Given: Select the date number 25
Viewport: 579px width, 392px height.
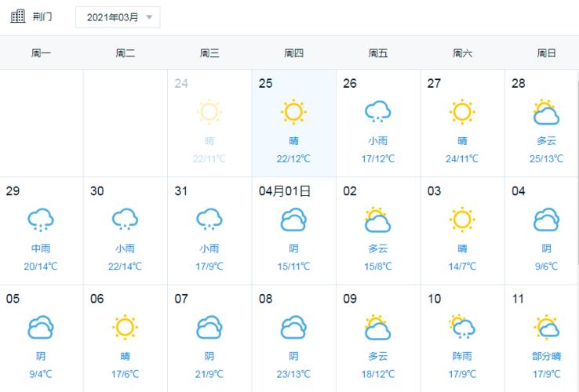Looking at the screenshot, I should click(265, 83).
